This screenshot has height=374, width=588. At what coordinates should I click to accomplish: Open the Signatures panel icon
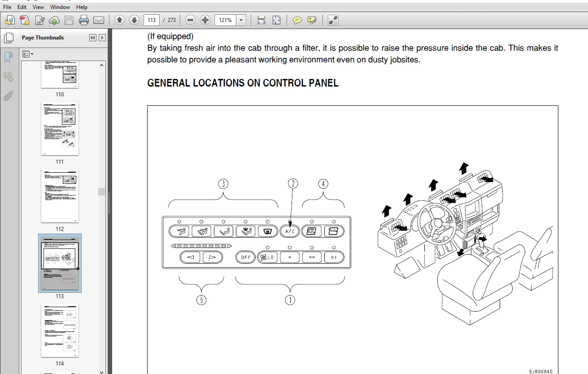[x=8, y=76]
